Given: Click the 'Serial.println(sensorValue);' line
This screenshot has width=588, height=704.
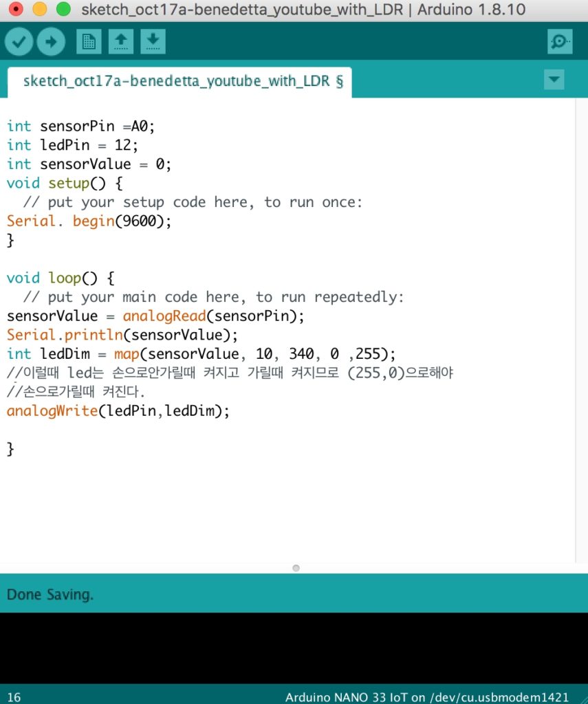Looking at the screenshot, I should (122, 335).
